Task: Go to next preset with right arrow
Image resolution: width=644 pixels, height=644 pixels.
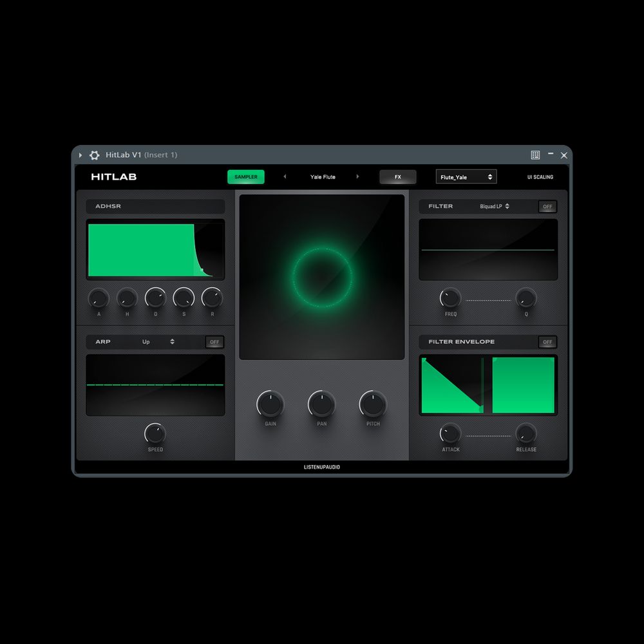Action: [358, 177]
